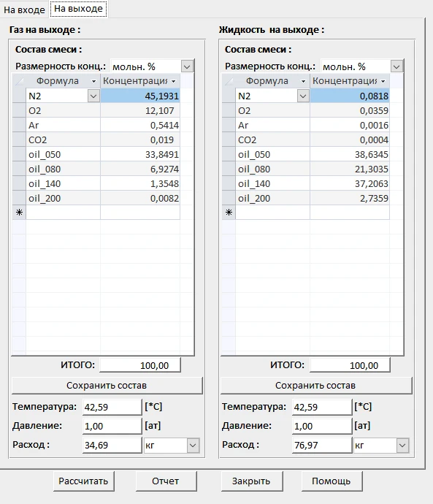Click liquid pressure field showing 1,00

pos(321,426)
